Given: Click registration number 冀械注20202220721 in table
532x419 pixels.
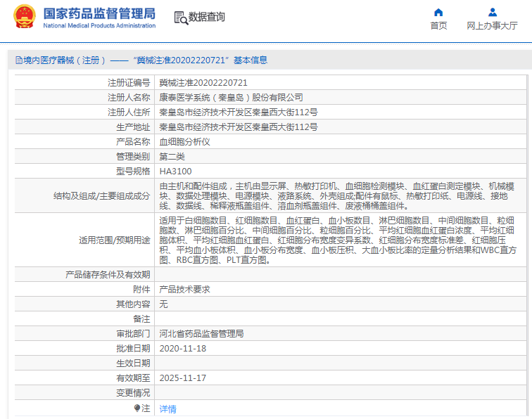Looking at the screenshot, I should [x=203, y=82].
